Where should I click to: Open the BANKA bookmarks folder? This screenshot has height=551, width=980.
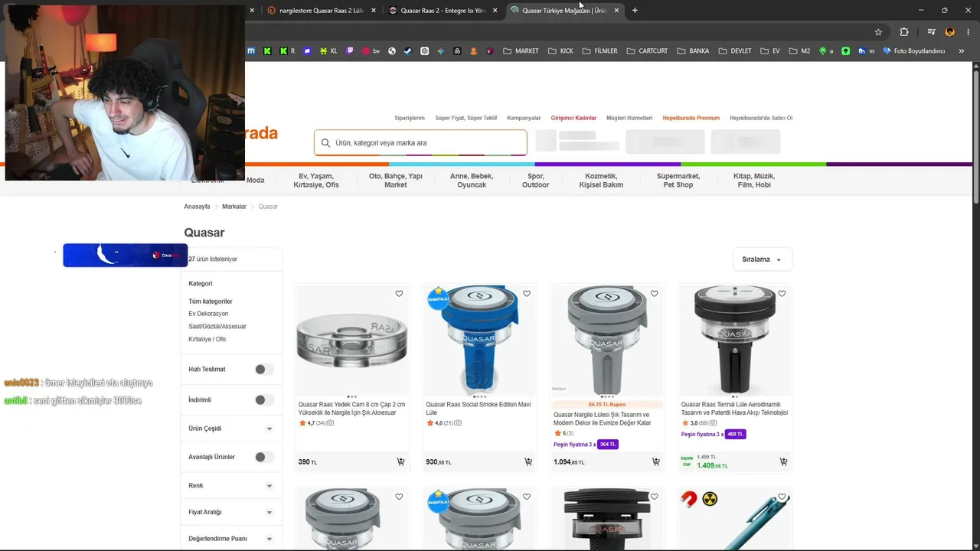693,51
